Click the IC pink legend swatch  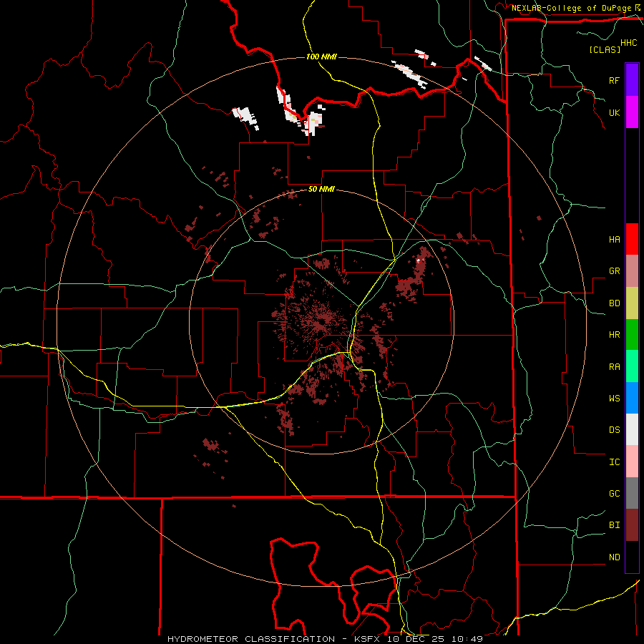(x=632, y=462)
